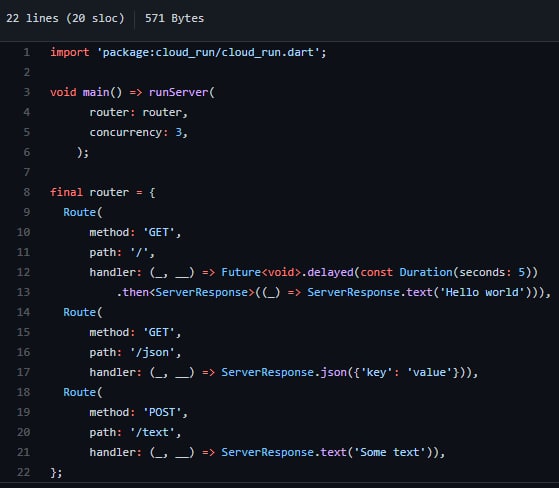Click the 'Future' type name

(x=241, y=272)
